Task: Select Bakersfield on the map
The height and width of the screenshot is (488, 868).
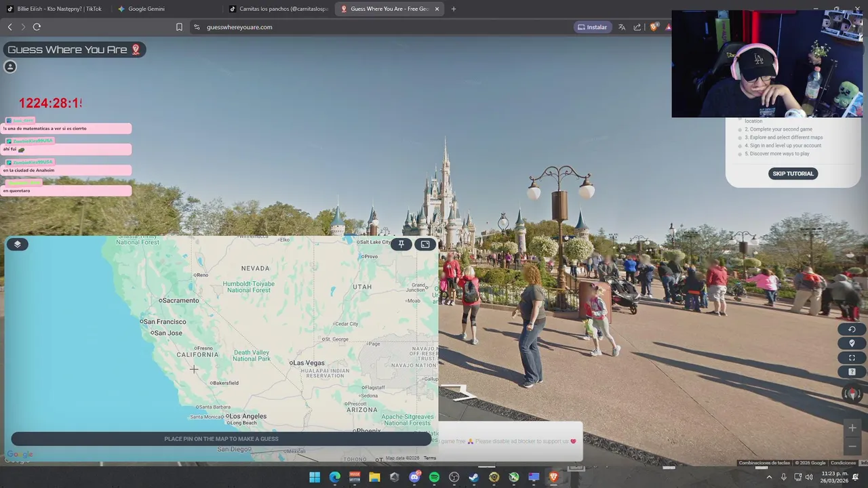Action: (x=224, y=383)
